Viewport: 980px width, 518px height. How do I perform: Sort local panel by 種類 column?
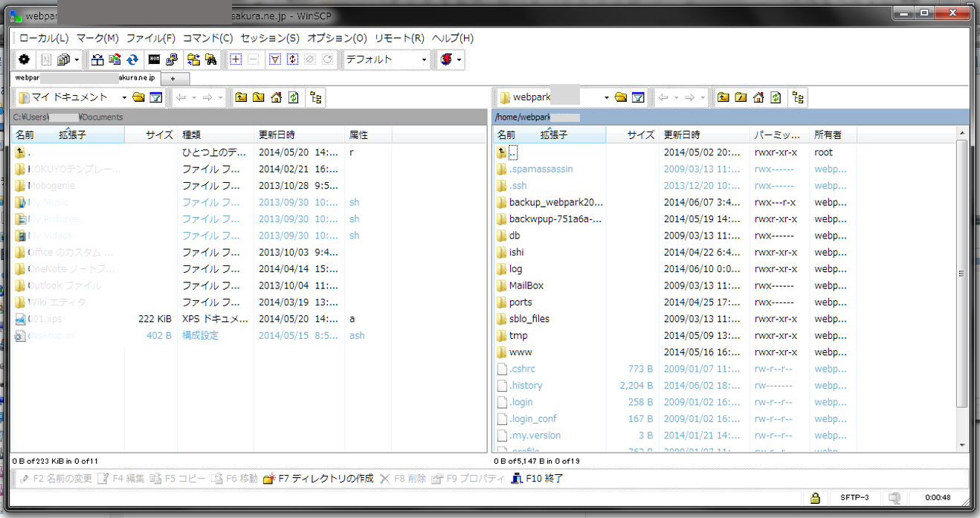point(217,135)
